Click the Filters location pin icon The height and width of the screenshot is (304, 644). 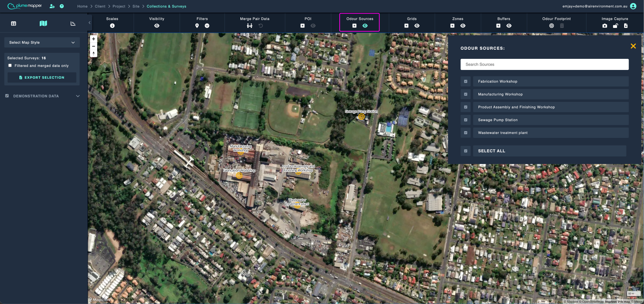[197, 26]
